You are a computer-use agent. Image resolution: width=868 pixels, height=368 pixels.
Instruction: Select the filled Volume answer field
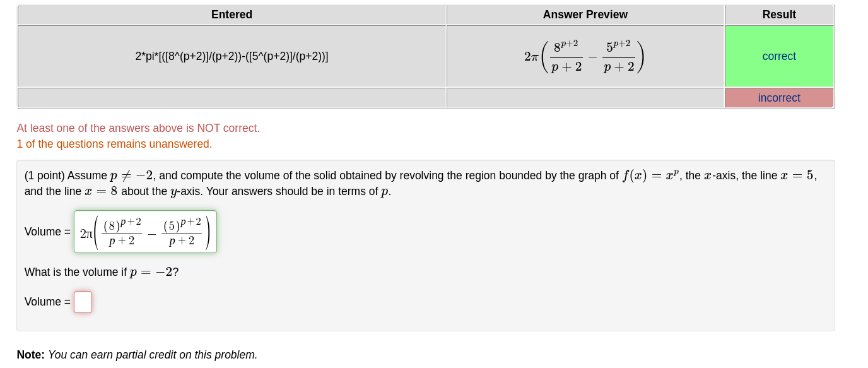coord(144,232)
